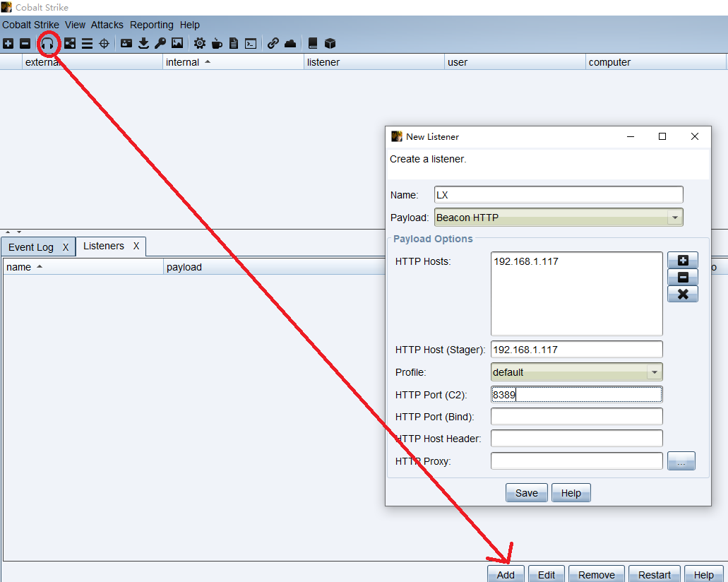Image resolution: width=728 pixels, height=582 pixels.
Task: Expand the Payload Beacon HTTP dropdown
Action: coord(674,218)
